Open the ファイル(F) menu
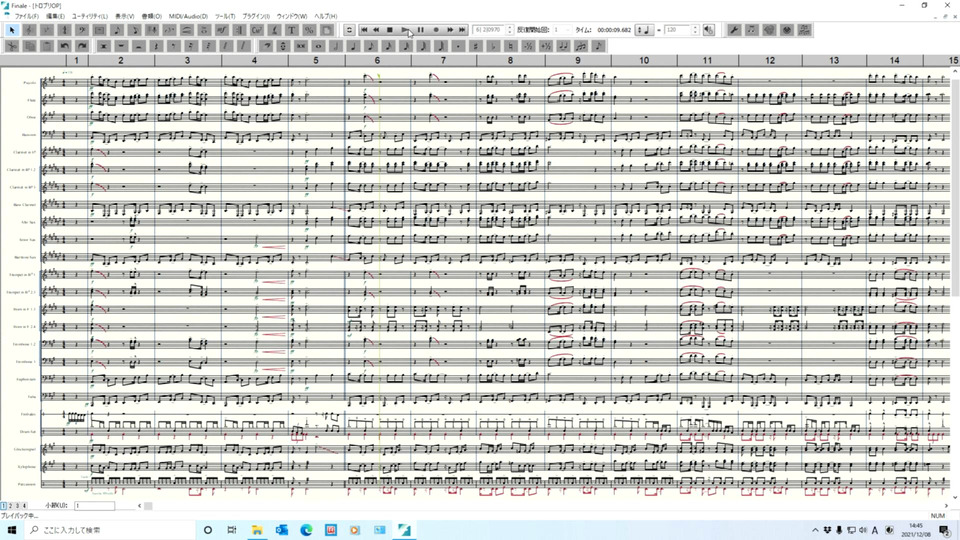Screen dimensions: 960x540 click(x=26, y=17)
